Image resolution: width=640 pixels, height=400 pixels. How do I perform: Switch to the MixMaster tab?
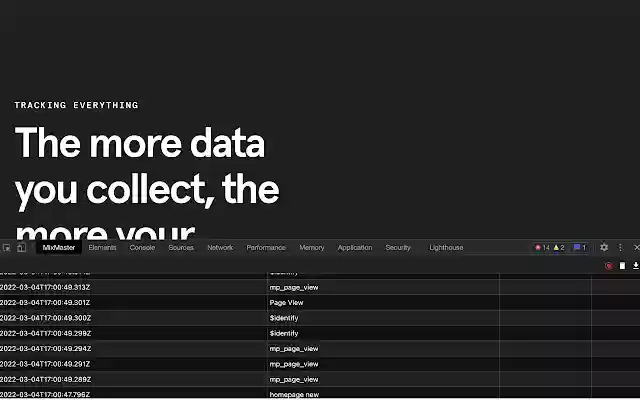tap(59, 247)
